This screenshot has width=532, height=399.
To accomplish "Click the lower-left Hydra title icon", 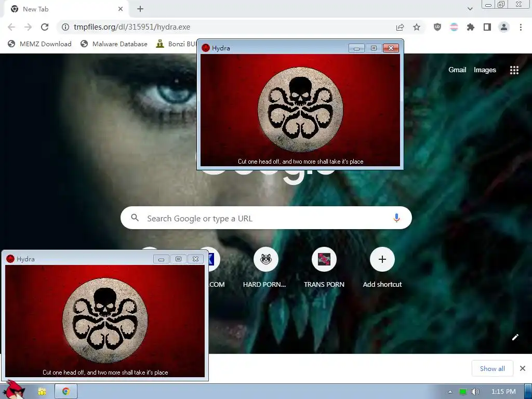I will point(10,259).
